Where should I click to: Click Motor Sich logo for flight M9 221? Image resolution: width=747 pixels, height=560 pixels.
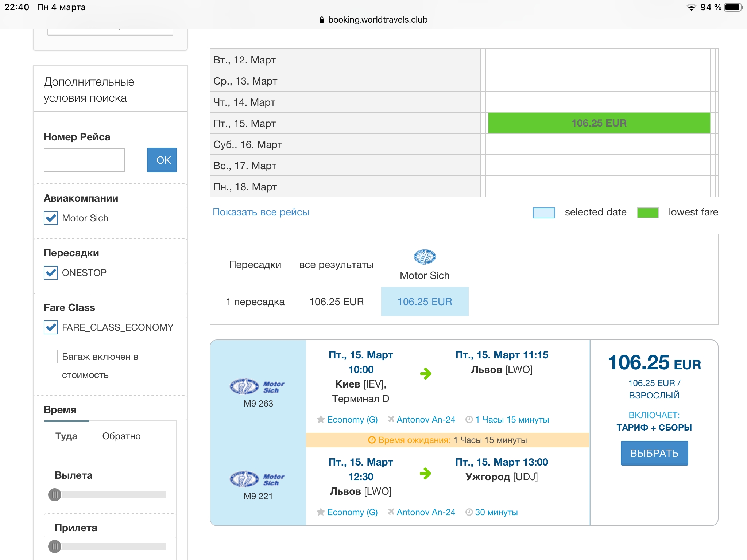(x=258, y=479)
